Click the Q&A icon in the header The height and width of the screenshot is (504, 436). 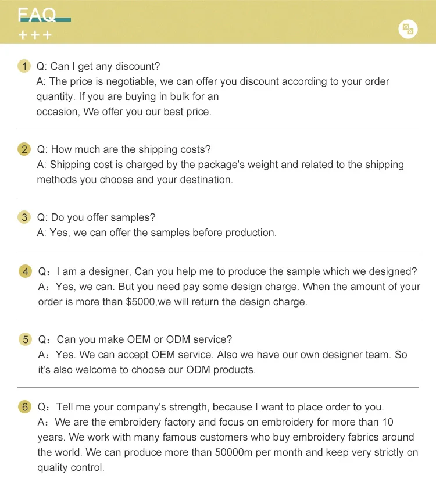pyautogui.click(x=408, y=29)
